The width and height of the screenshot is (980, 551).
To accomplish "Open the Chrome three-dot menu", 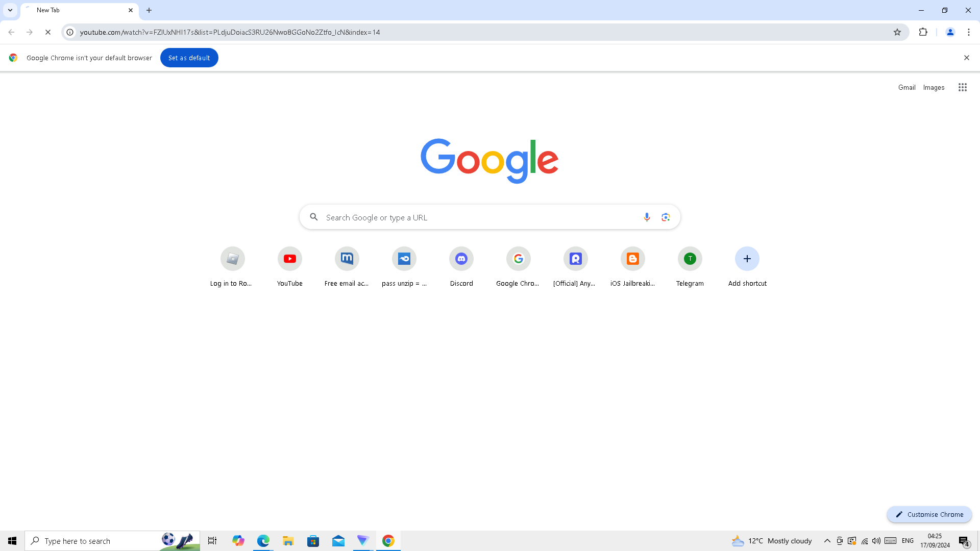I will point(969,32).
